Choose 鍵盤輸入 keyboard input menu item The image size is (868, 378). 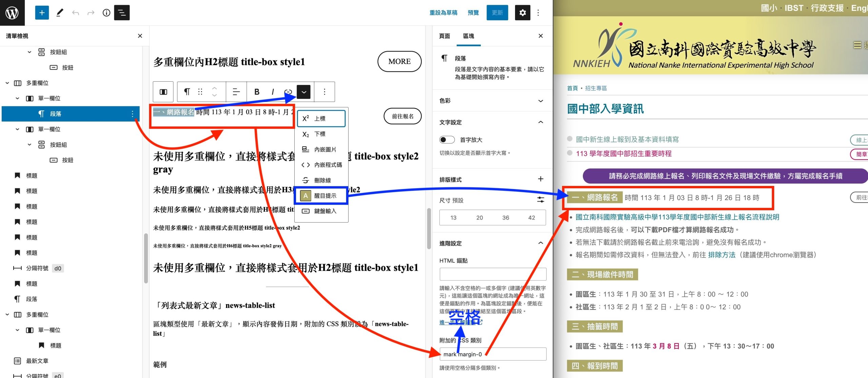tap(321, 211)
